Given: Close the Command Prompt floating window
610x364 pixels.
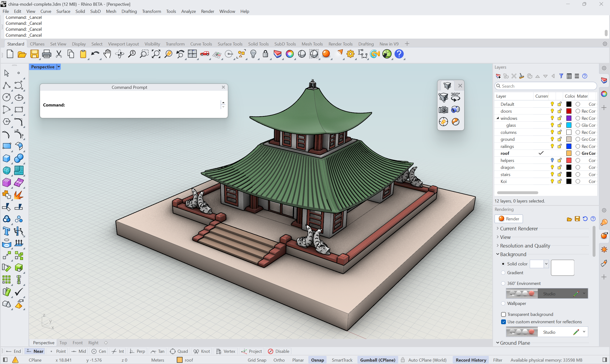Looking at the screenshot, I should pos(223,87).
